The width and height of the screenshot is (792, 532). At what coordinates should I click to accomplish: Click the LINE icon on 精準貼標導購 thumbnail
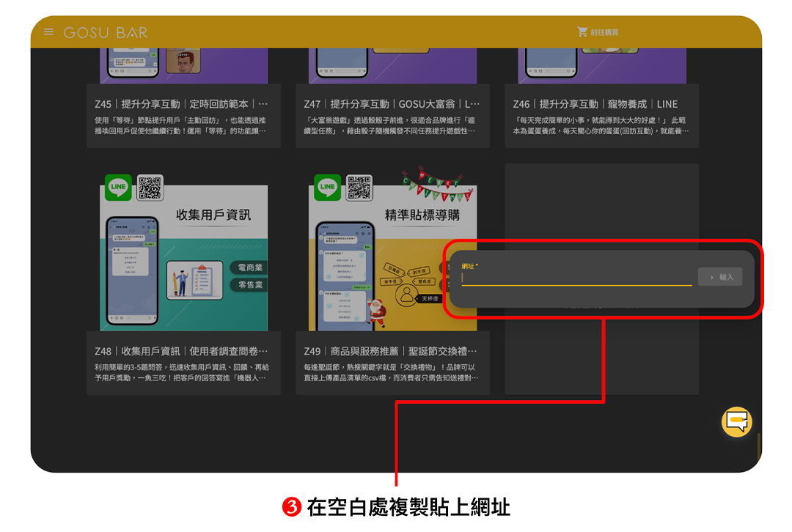(327, 188)
